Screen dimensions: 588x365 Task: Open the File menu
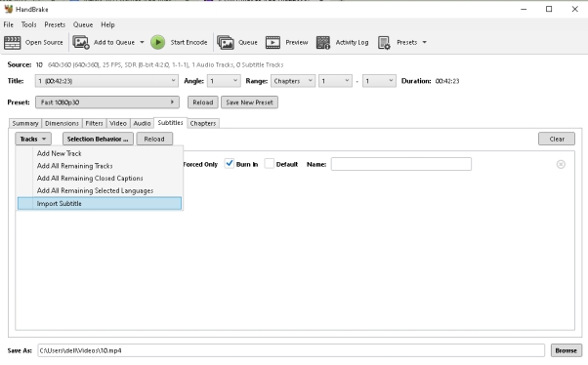coord(8,24)
